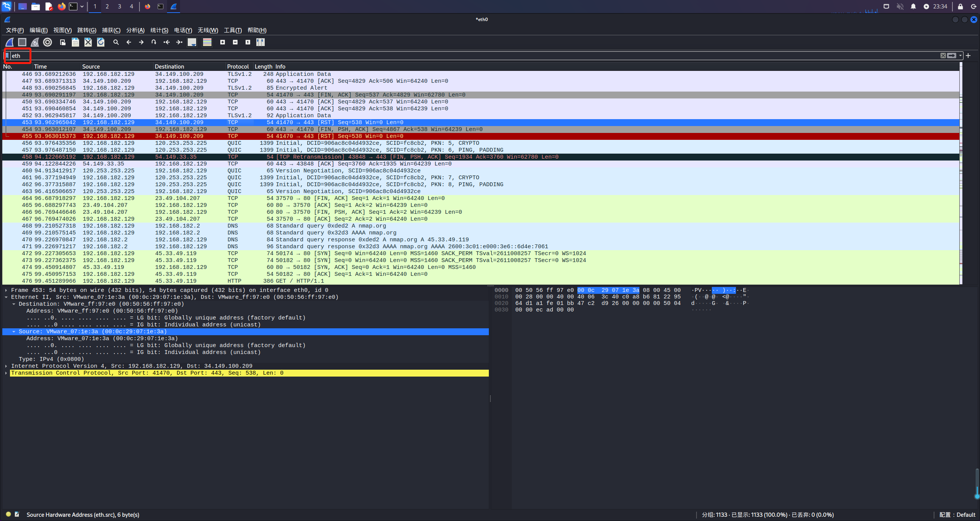
Task: Add a filter button with plus sign
Action: pyautogui.click(x=968, y=56)
